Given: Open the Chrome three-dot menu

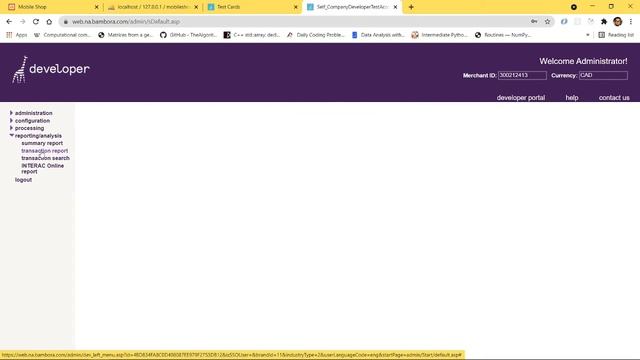Looking at the screenshot, I should click(631, 22).
